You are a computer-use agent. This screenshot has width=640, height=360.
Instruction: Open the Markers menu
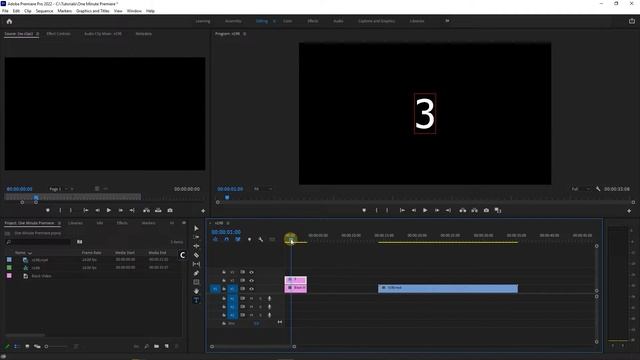(x=64, y=11)
